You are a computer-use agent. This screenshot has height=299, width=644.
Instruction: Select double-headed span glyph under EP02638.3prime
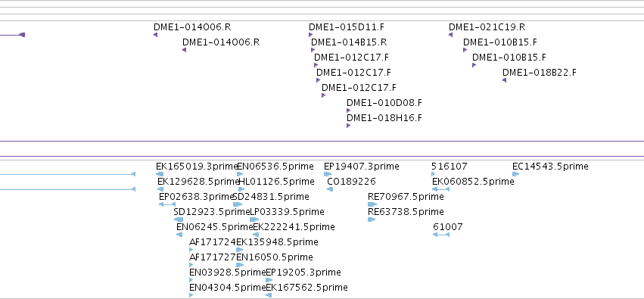pos(167,204)
